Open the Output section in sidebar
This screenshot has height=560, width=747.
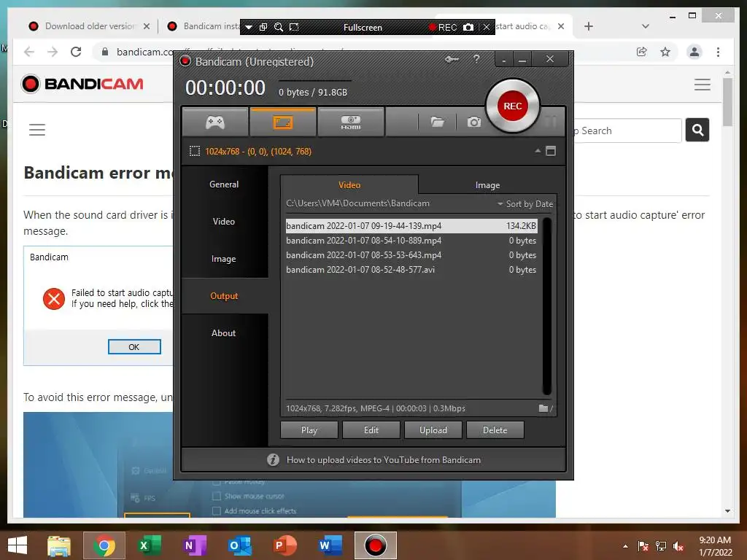(x=224, y=296)
